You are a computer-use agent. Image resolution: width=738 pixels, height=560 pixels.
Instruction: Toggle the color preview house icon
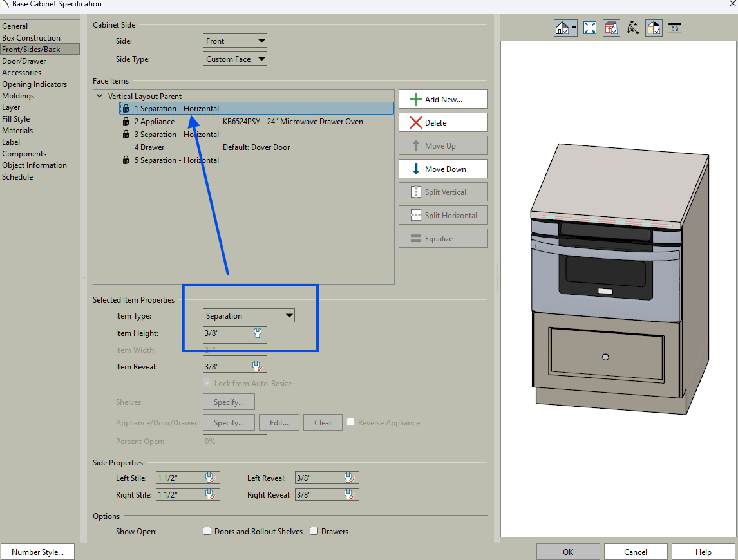[x=654, y=28]
